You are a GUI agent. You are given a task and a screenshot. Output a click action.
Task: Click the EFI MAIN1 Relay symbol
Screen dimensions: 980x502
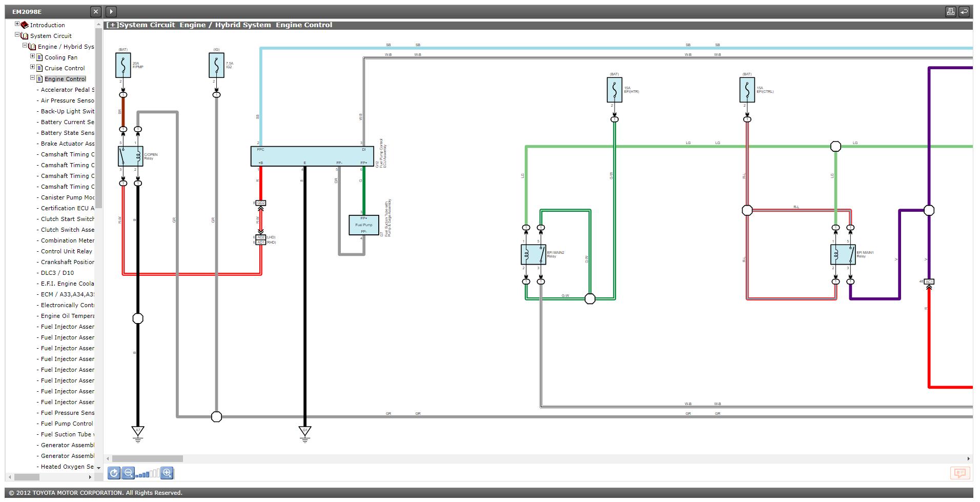843,254
